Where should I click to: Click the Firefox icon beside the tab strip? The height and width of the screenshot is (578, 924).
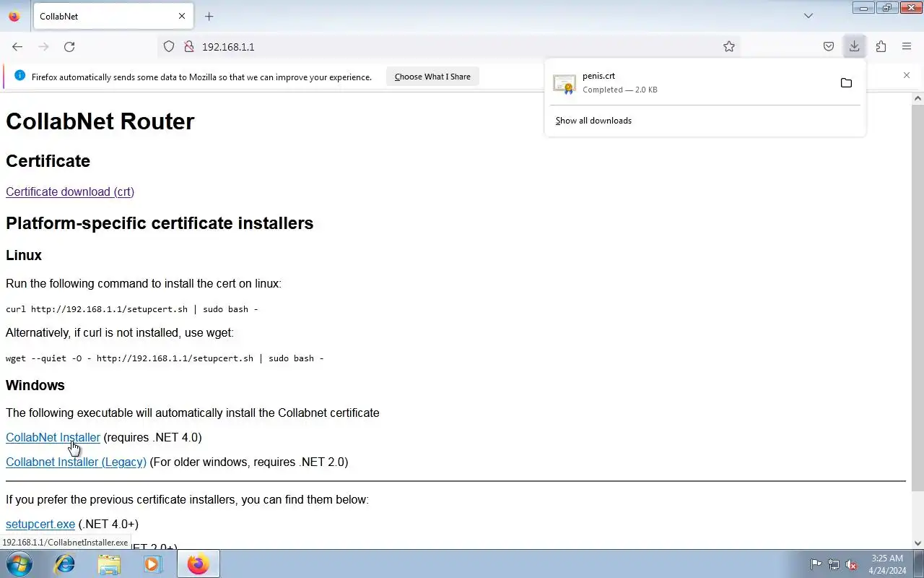coord(14,16)
